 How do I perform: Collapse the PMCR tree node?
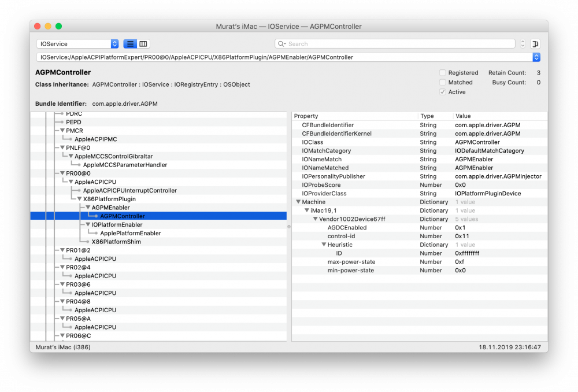click(x=62, y=131)
